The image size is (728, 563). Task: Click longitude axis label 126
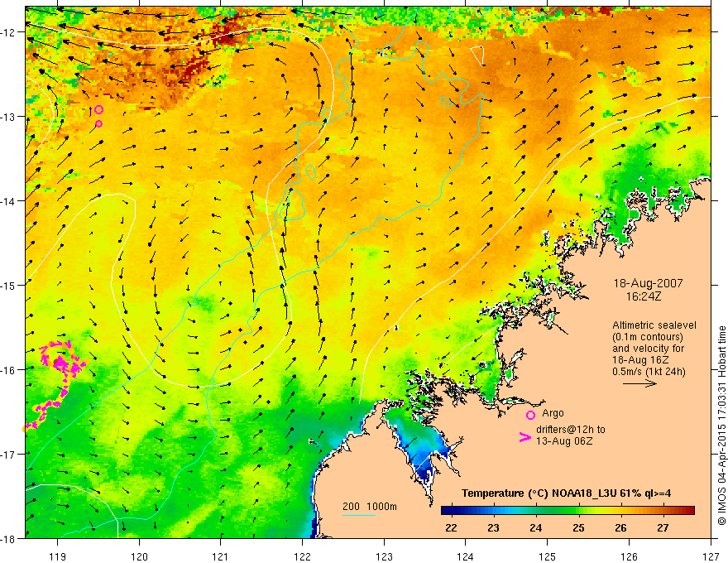(629, 556)
